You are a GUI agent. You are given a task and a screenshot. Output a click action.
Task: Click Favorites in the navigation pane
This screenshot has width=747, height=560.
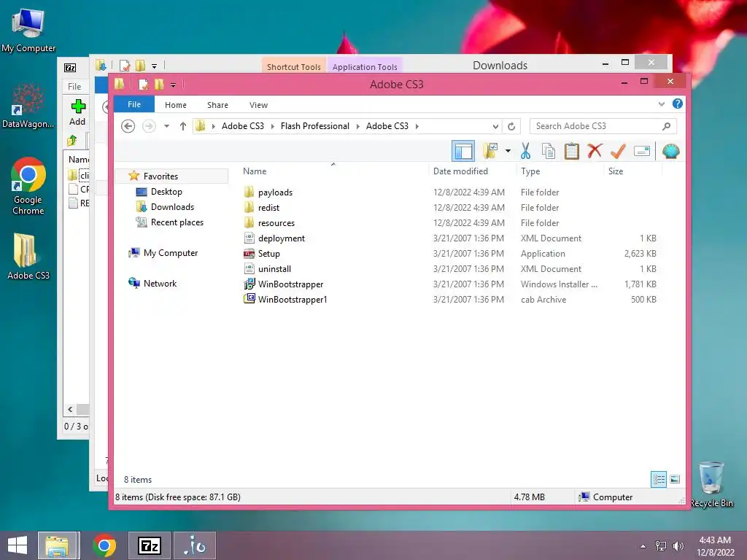point(160,176)
